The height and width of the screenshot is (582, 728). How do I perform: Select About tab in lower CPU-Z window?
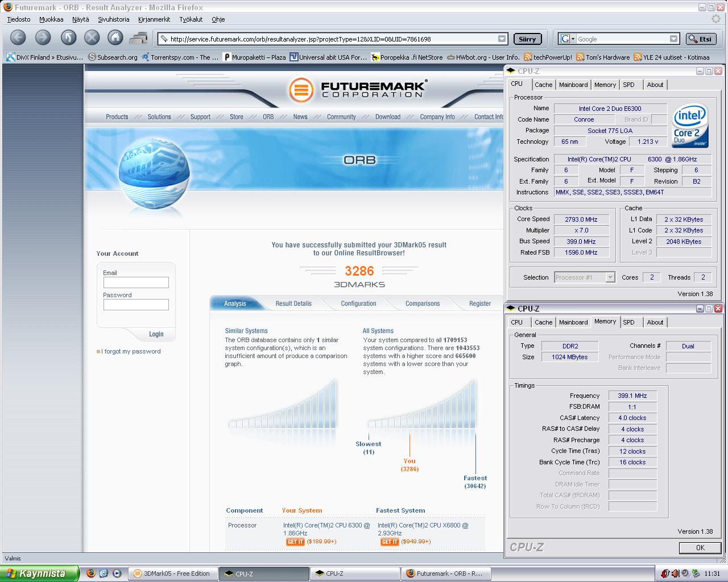655,322
